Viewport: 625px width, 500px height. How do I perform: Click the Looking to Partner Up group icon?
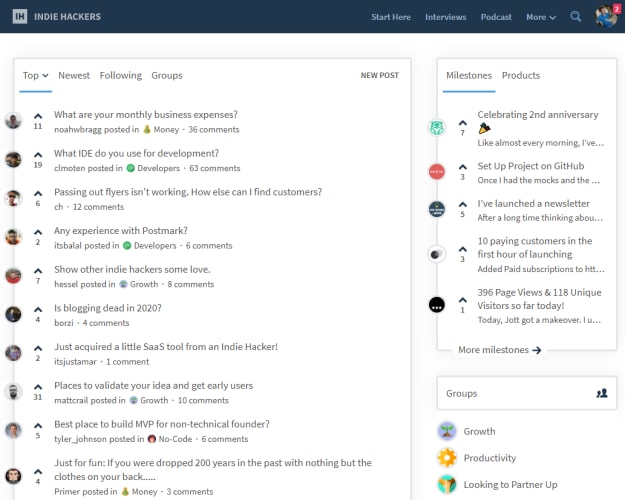(x=447, y=484)
